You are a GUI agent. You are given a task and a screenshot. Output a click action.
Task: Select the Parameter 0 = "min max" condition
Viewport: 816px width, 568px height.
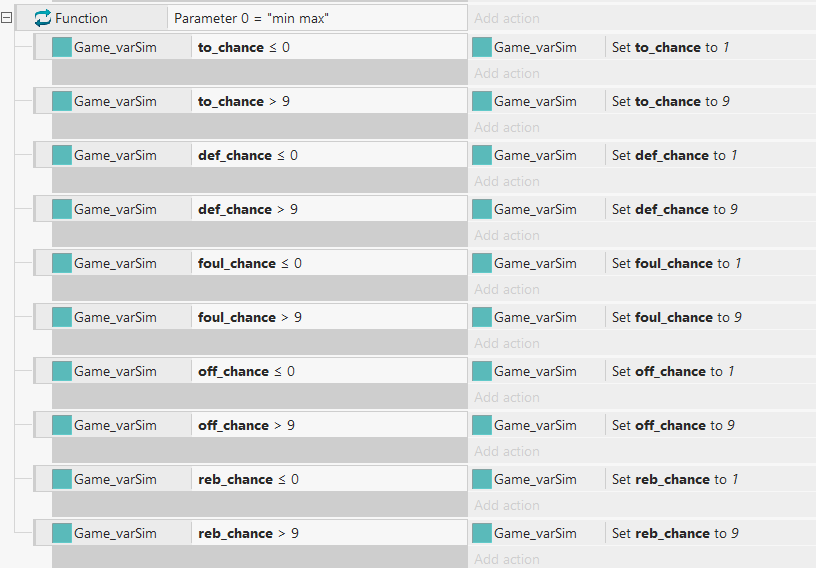(x=317, y=18)
